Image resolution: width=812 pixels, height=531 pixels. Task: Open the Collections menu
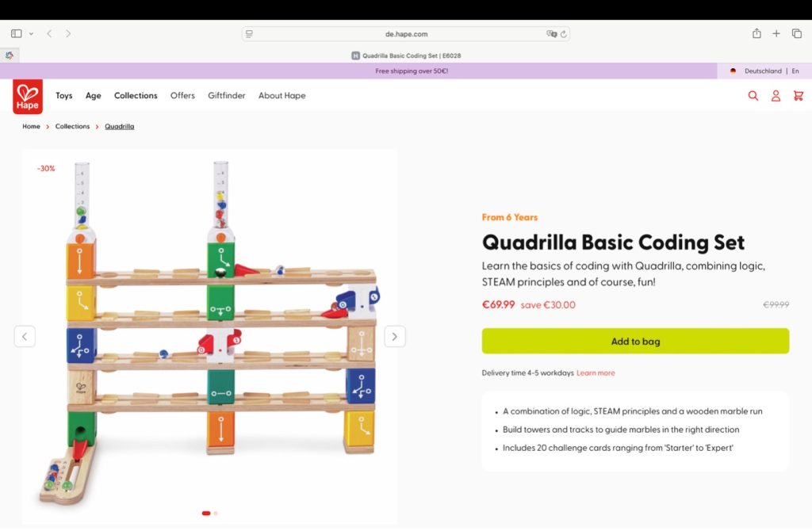pyautogui.click(x=136, y=95)
